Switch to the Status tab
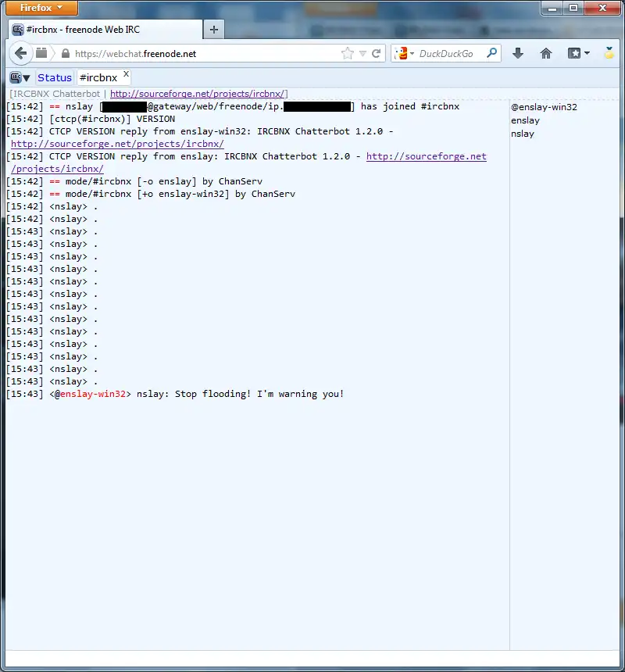Screen dimensions: 625x672 point(55,77)
